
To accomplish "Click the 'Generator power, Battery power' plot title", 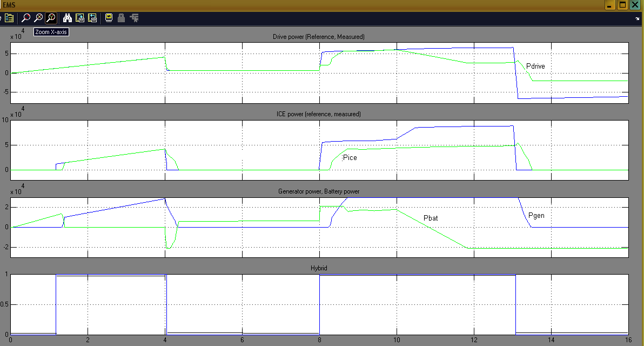I will (x=319, y=191).
